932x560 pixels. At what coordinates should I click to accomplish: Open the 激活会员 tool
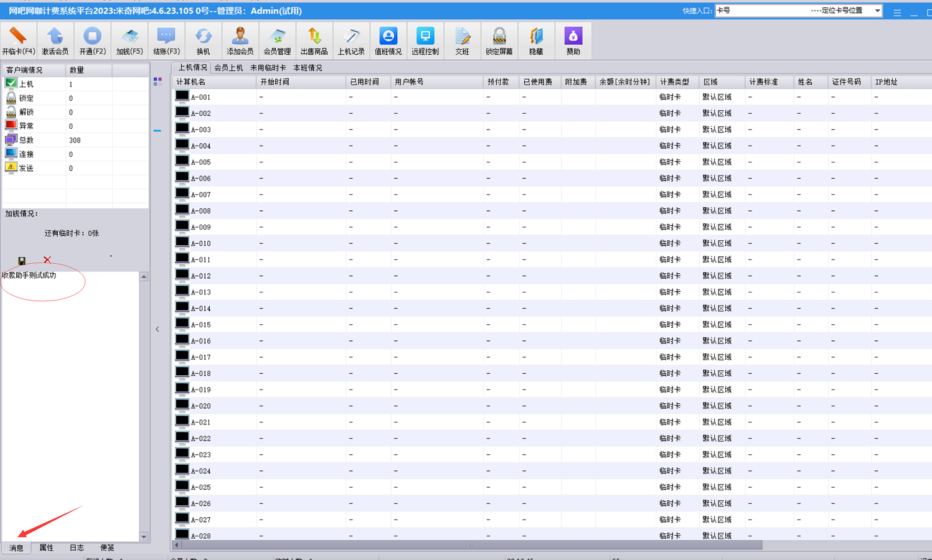[55, 40]
